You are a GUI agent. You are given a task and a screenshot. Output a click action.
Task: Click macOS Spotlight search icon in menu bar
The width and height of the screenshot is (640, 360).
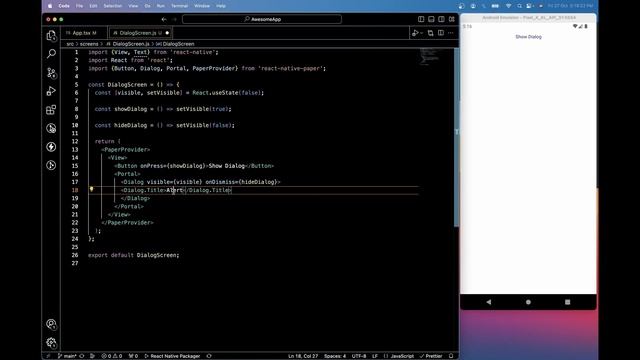coord(519,6)
